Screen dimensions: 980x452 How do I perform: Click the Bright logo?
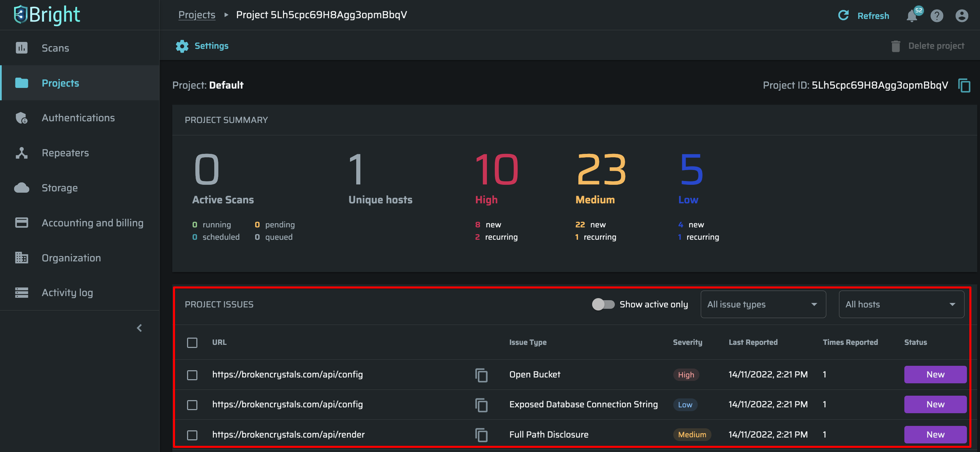tap(47, 15)
